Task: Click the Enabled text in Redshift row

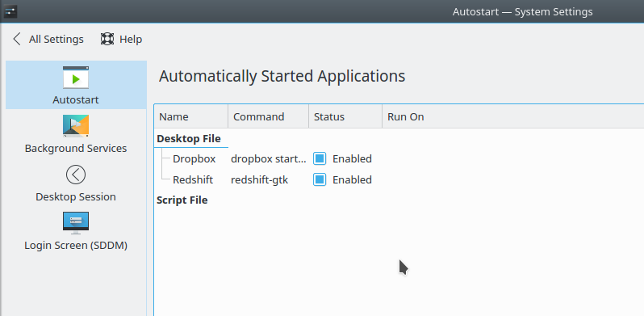Action: [352, 179]
